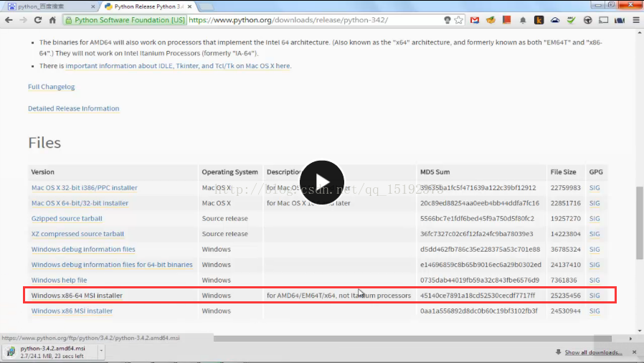
Task: Click Show all downloads
Action: [593, 352]
